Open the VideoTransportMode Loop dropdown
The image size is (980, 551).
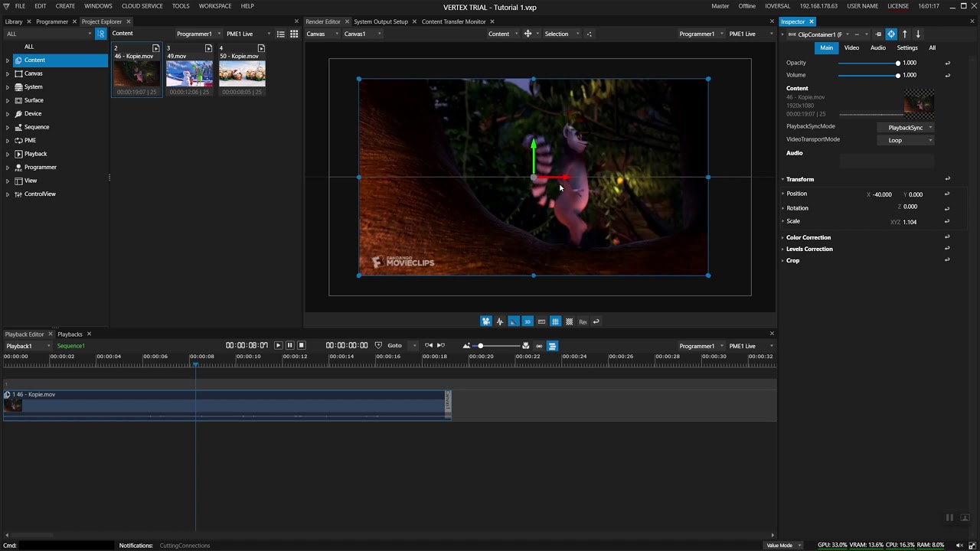(906, 140)
